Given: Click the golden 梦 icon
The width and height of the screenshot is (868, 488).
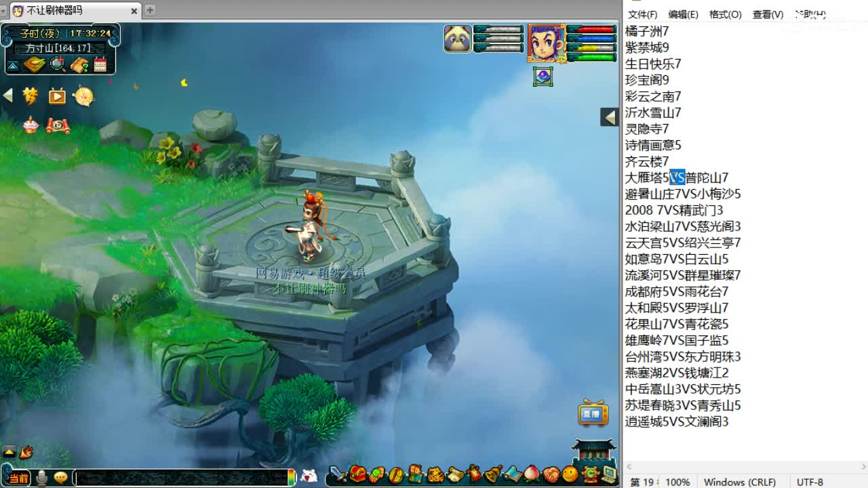Looking at the screenshot, I should (31, 96).
